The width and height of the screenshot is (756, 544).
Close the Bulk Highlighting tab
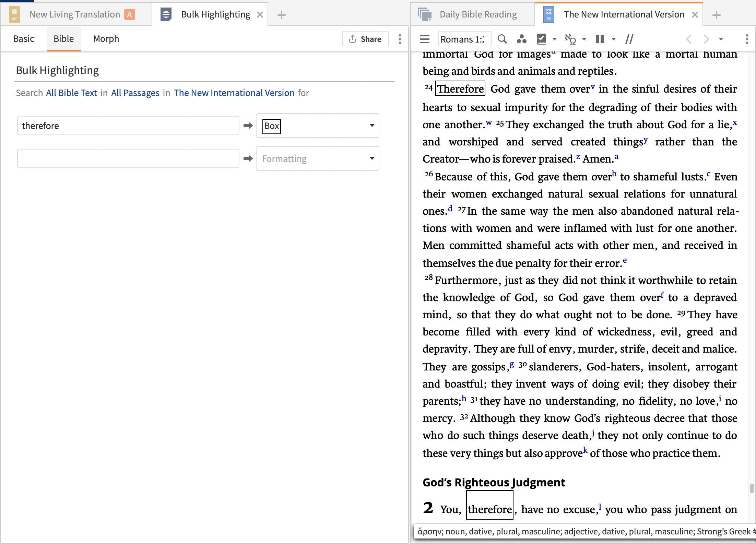[260, 15]
